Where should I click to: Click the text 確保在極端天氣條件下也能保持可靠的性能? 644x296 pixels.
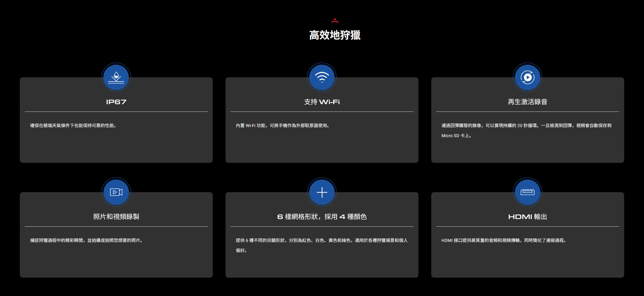(73, 126)
